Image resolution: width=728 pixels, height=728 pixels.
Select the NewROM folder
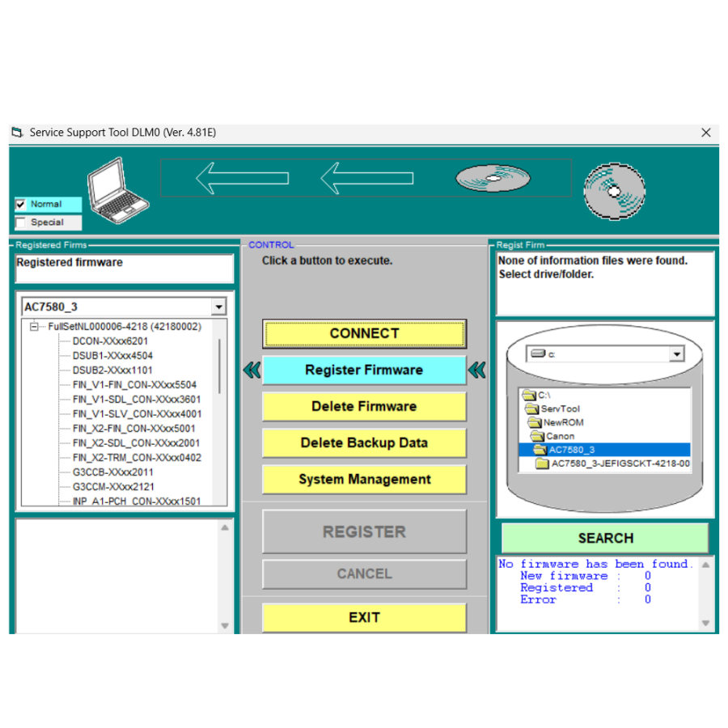[x=556, y=422]
